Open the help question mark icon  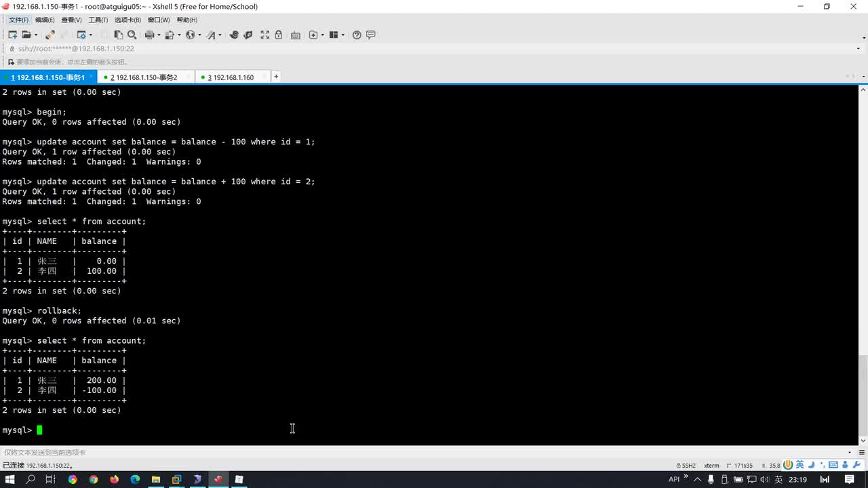(357, 35)
